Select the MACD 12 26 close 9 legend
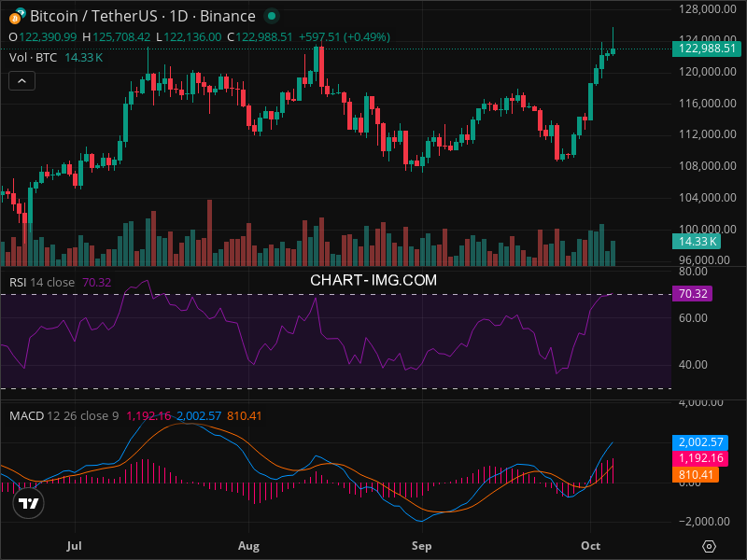747x560 pixels. pyautogui.click(x=63, y=415)
